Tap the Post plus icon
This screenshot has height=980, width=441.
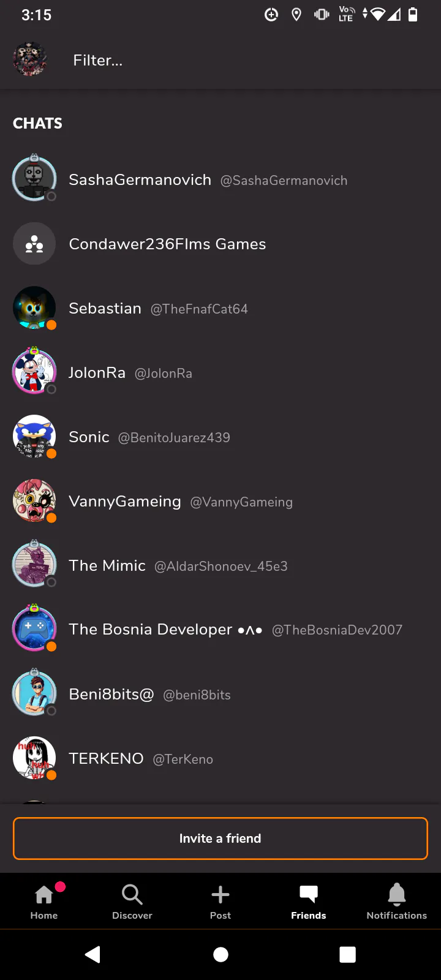(221, 900)
